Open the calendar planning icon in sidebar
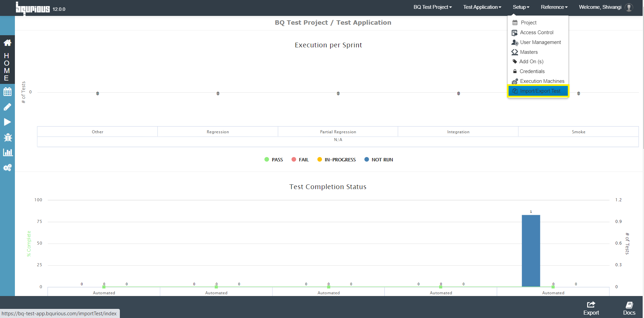Viewport: 644px width, 318px height. point(7,92)
